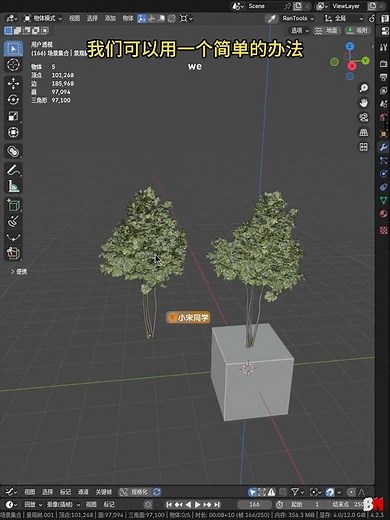Open the Tool properties tab
The width and height of the screenshot is (390, 520).
(x=383, y=48)
